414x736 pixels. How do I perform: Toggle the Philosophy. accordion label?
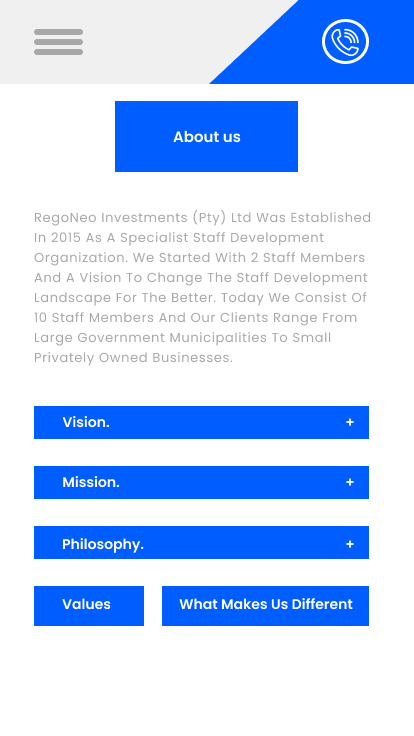point(103,544)
